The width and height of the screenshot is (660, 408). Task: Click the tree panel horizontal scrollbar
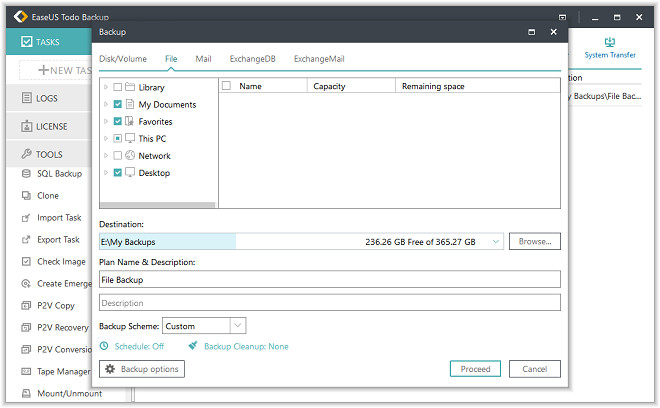click(157, 205)
